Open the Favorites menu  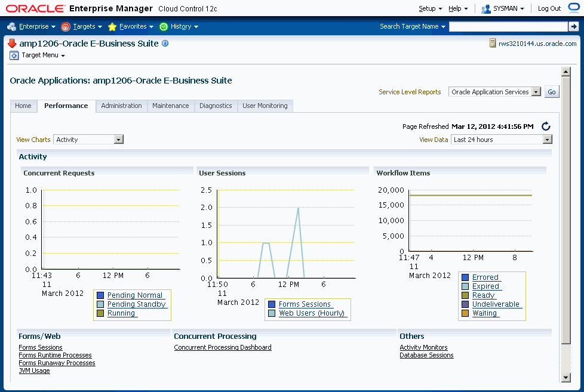tap(136, 26)
